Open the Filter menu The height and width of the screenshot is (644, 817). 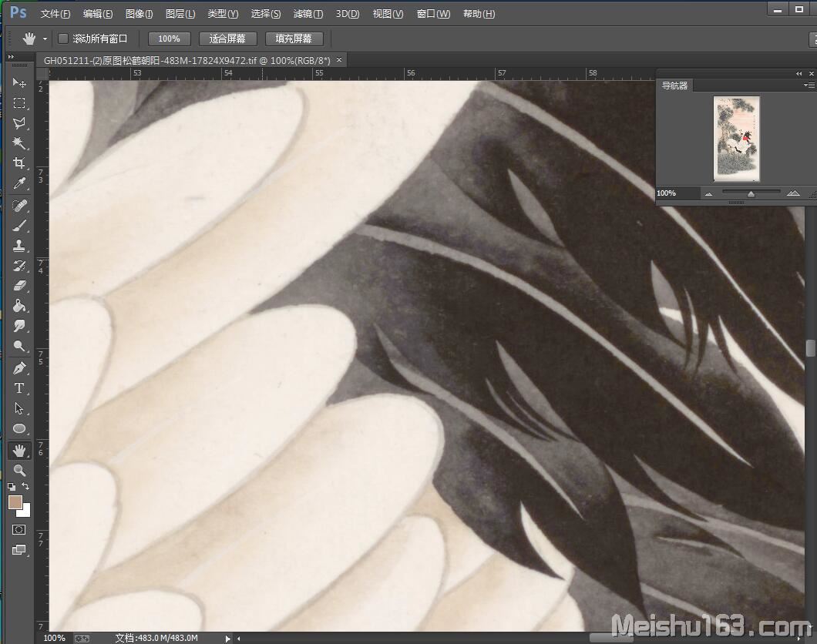click(x=308, y=14)
